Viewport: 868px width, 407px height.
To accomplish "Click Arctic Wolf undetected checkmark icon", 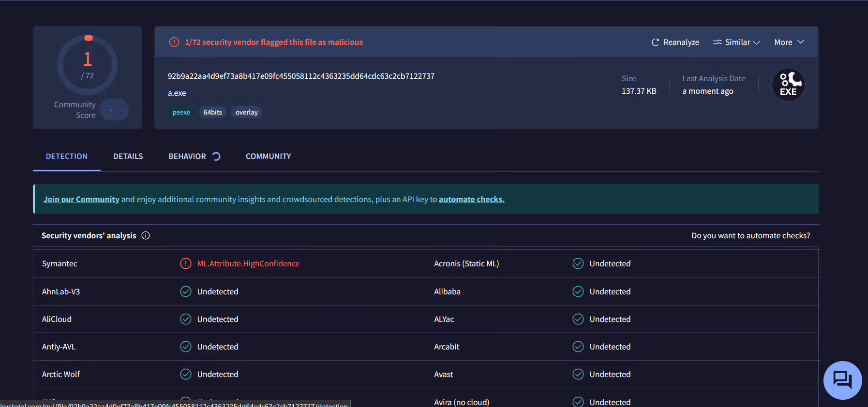I will tap(186, 374).
